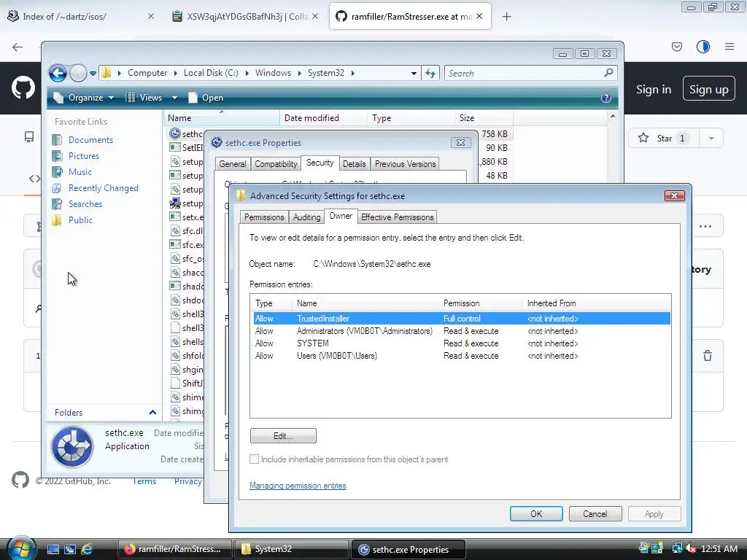Launch Internet Explorer from quick launch
Screen dimensions: 747x560
click(x=87, y=549)
